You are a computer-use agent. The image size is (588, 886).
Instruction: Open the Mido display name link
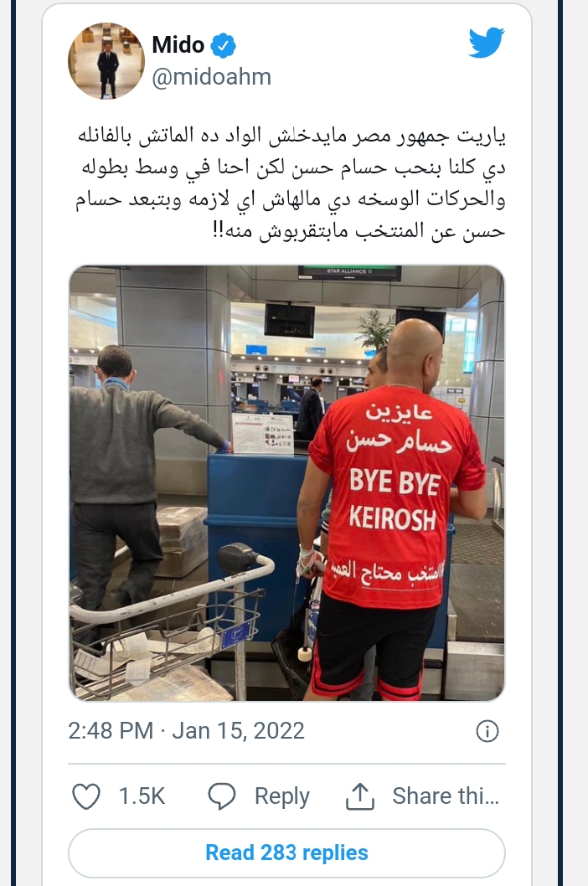(x=178, y=44)
